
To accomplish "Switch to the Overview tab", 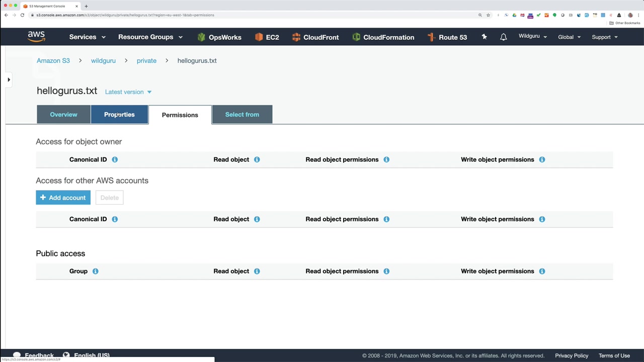I will (x=63, y=115).
